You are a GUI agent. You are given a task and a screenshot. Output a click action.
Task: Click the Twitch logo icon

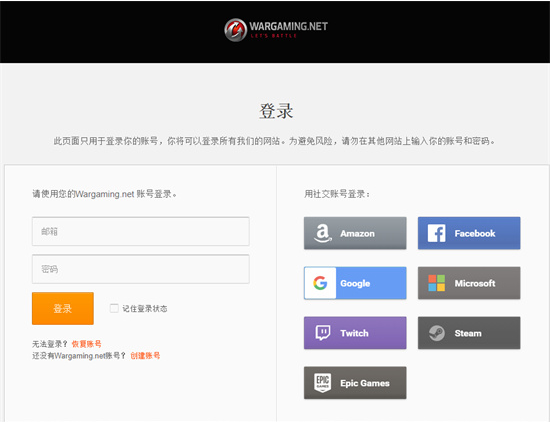pos(323,333)
